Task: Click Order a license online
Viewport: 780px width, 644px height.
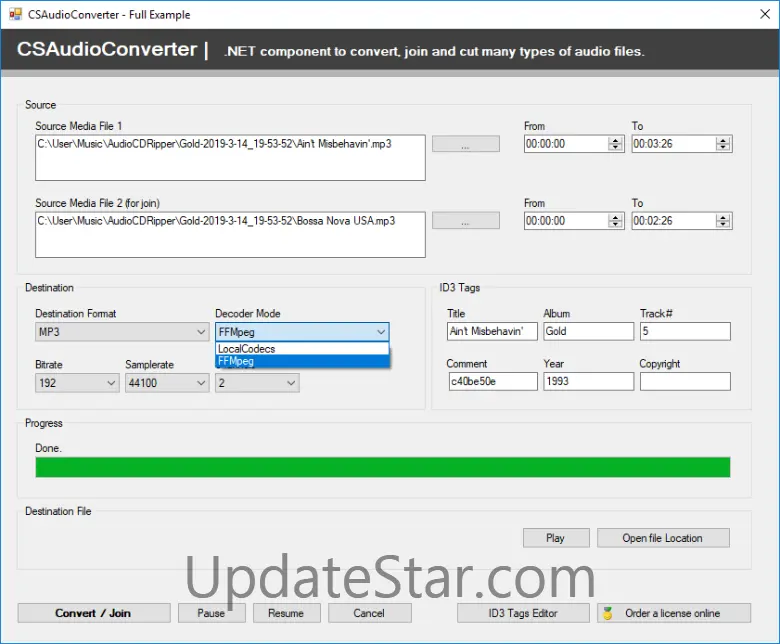Action: (674, 613)
